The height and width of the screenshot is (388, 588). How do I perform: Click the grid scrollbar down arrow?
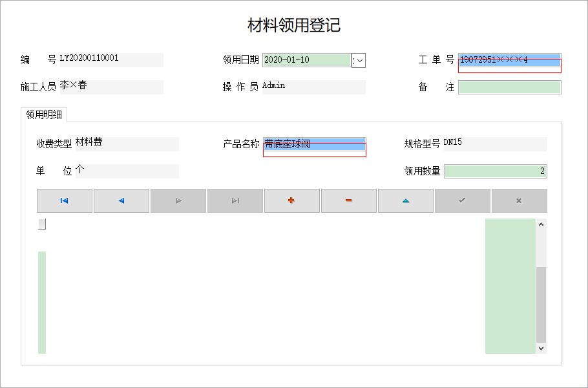click(541, 348)
